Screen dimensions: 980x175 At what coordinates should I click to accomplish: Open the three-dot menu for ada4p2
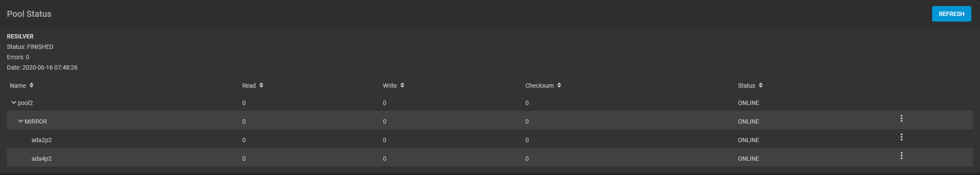pyautogui.click(x=901, y=156)
